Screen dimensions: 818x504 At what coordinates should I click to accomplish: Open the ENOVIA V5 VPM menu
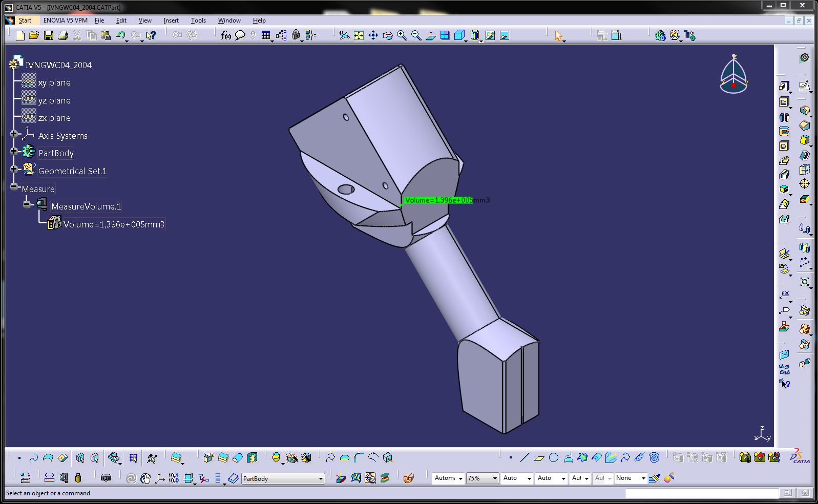coord(66,20)
